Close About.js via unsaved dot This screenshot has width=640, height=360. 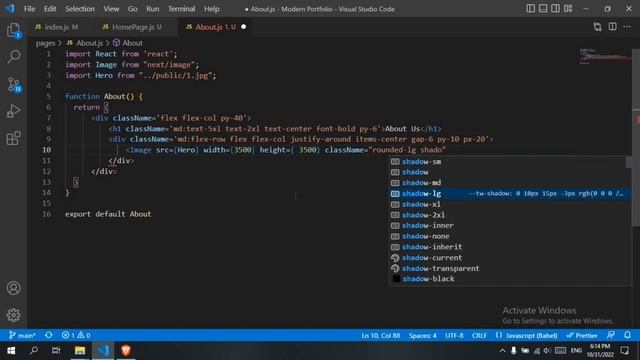pyautogui.click(x=244, y=27)
